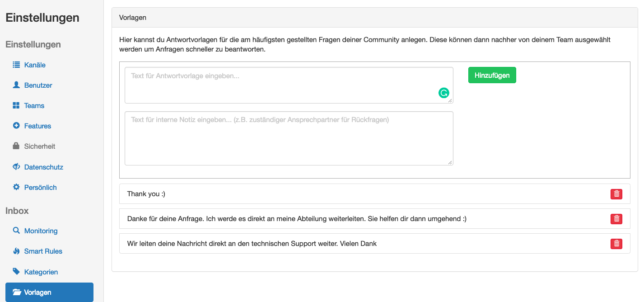Open the Vorlagen menu item
The width and height of the screenshot is (644, 302).
tap(49, 293)
